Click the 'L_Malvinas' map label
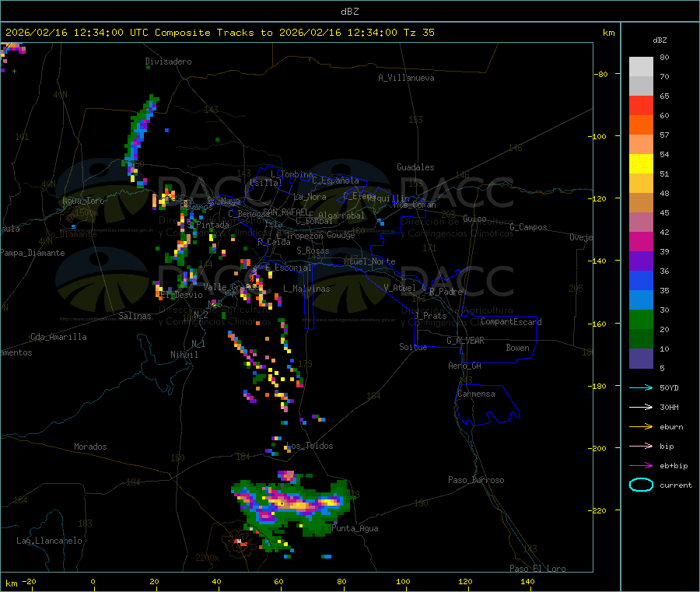 [x=306, y=289]
